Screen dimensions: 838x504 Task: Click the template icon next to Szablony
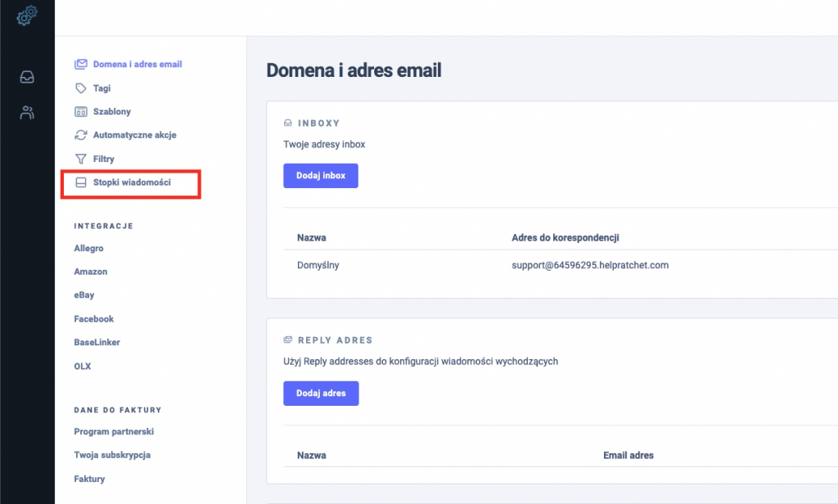pos(80,111)
